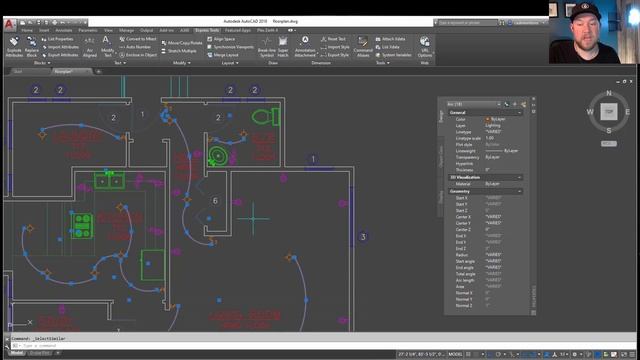The height and width of the screenshot is (360, 640).
Task: Collapse the Geometry section in Properties
Action: [520, 191]
